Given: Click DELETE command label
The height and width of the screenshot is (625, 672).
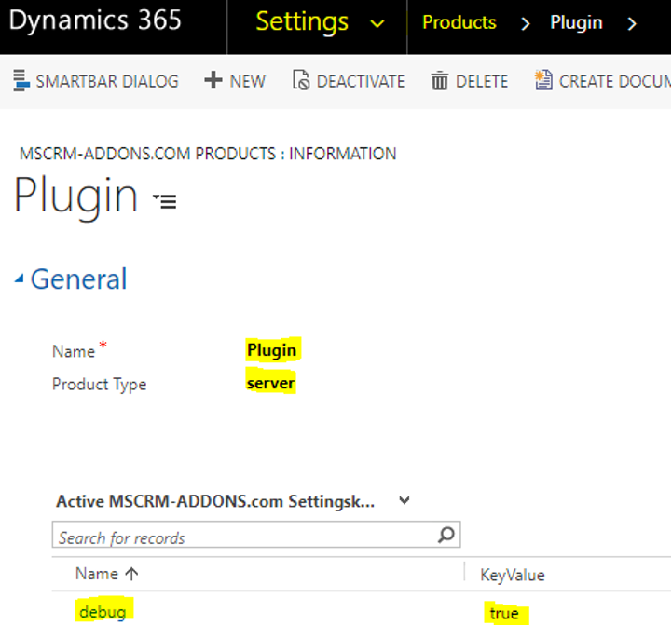Looking at the screenshot, I should [482, 81].
